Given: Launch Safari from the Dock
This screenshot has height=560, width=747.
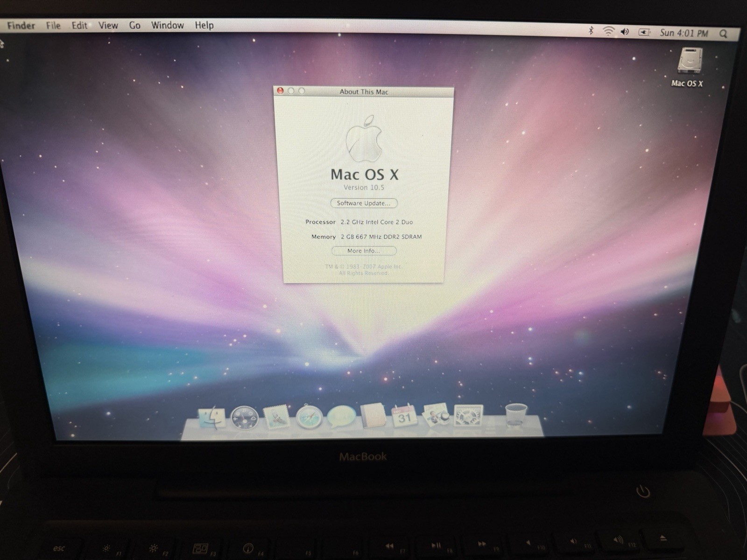Looking at the screenshot, I should click(x=309, y=417).
